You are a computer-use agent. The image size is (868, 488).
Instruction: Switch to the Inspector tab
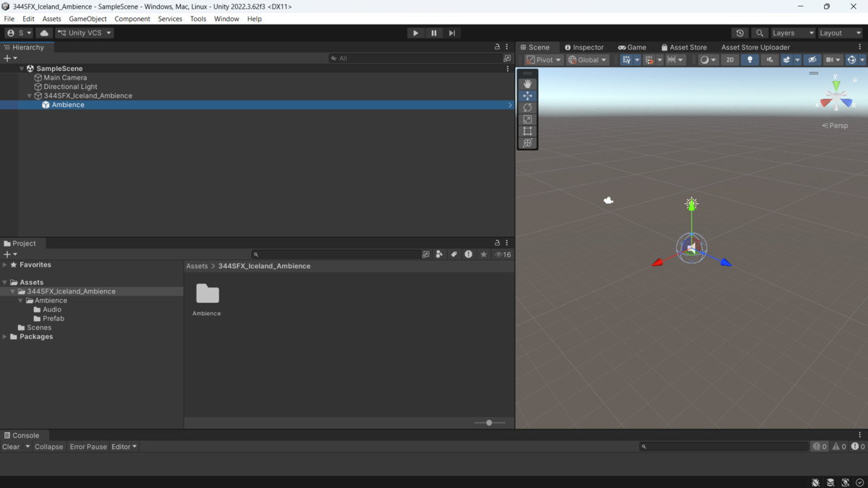584,47
